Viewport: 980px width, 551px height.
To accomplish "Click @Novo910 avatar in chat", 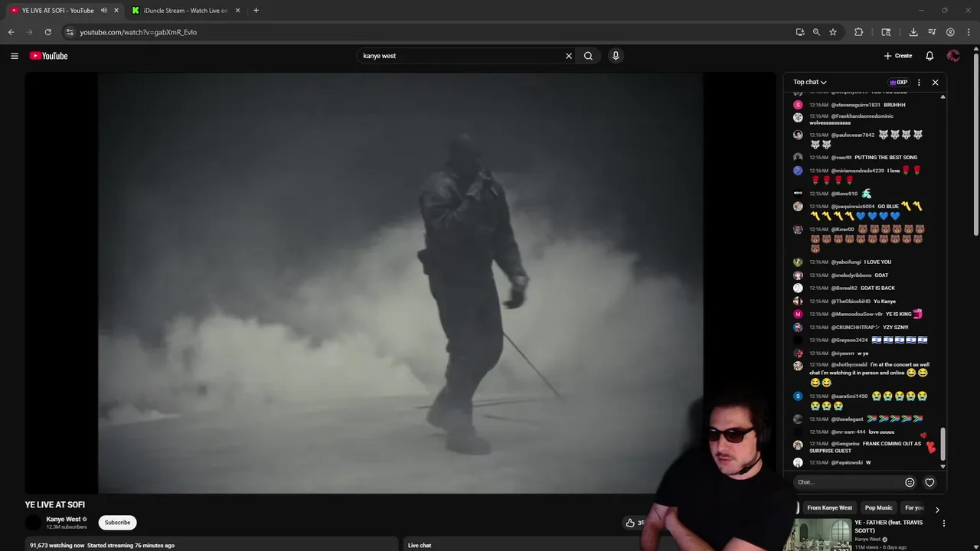I will coord(798,194).
